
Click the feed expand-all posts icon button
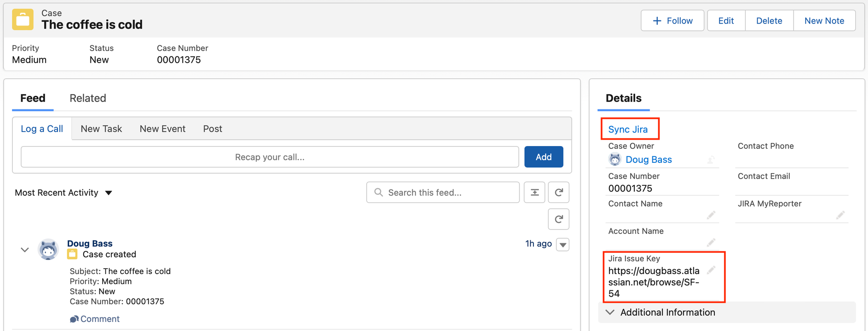click(x=534, y=193)
